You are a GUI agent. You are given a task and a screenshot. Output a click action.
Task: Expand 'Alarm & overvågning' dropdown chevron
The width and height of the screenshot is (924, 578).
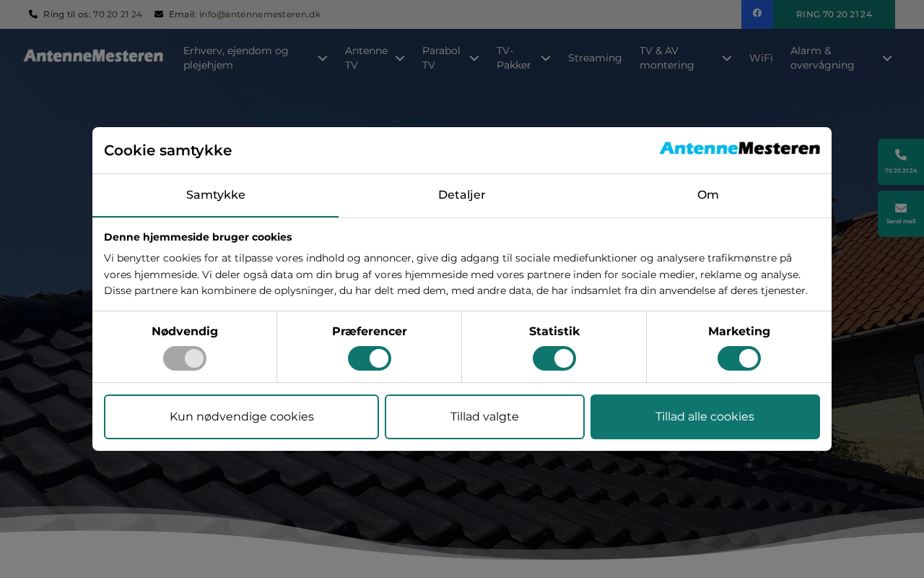[x=887, y=58]
